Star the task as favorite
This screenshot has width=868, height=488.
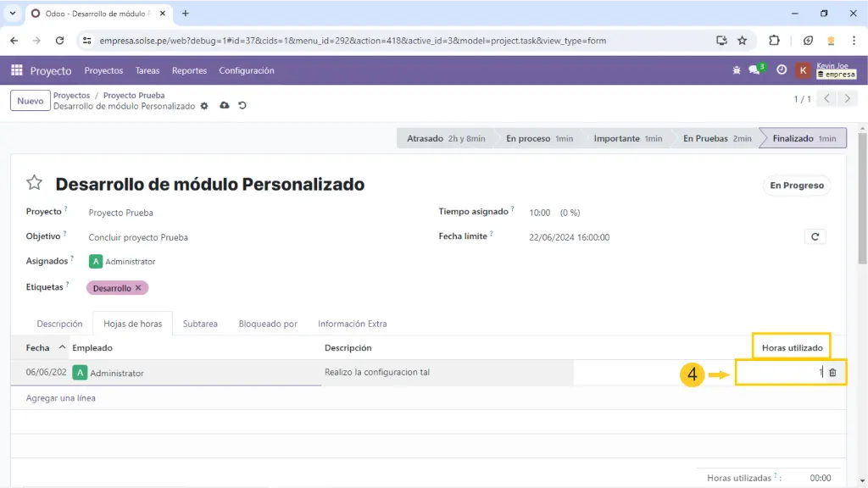34,183
